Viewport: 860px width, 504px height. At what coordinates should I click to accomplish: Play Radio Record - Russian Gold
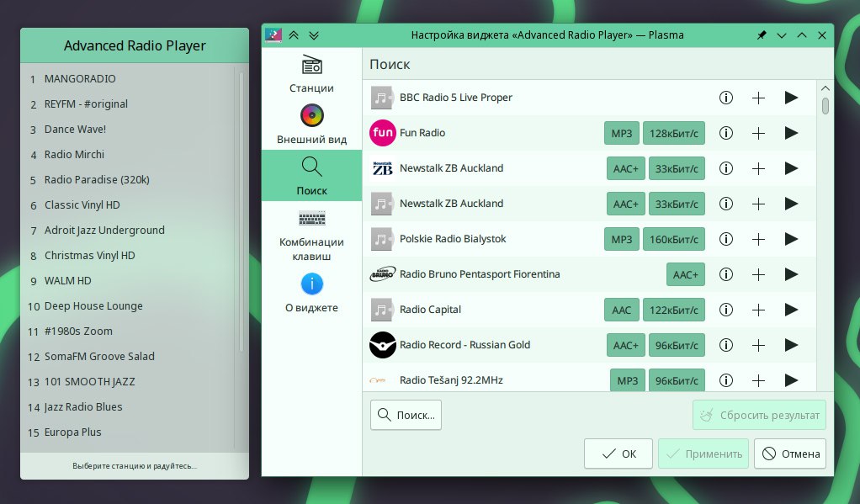coord(790,345)
